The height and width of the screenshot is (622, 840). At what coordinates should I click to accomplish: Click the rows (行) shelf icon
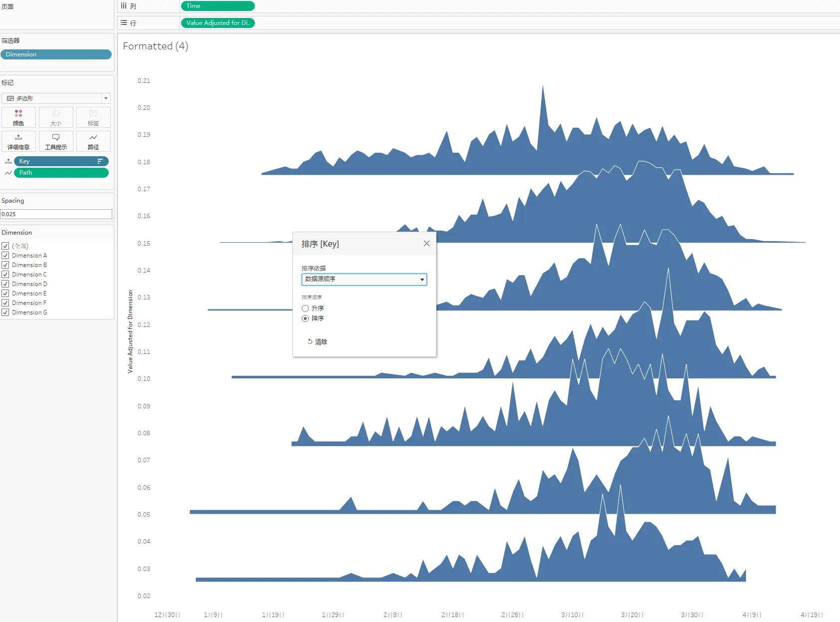click(x=124, y=23)
